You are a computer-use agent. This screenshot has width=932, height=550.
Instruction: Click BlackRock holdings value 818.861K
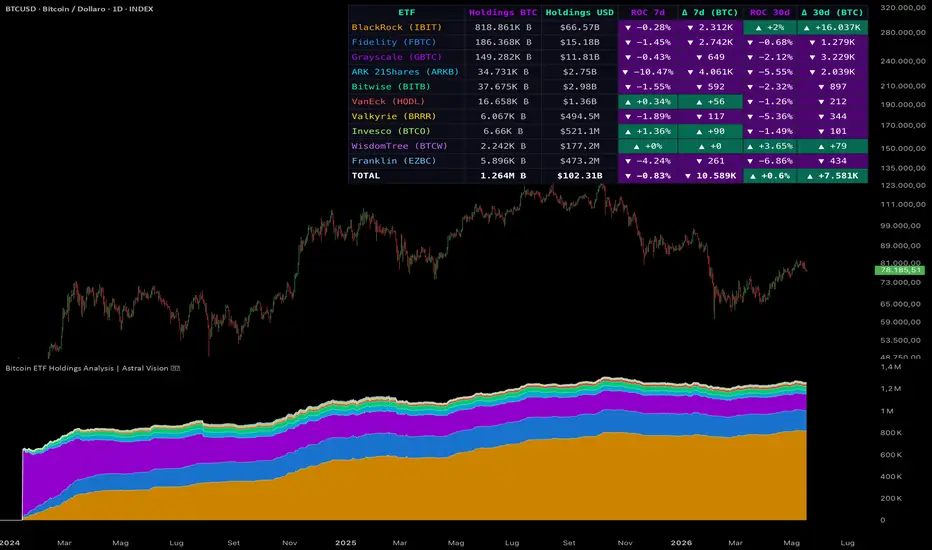503,27
